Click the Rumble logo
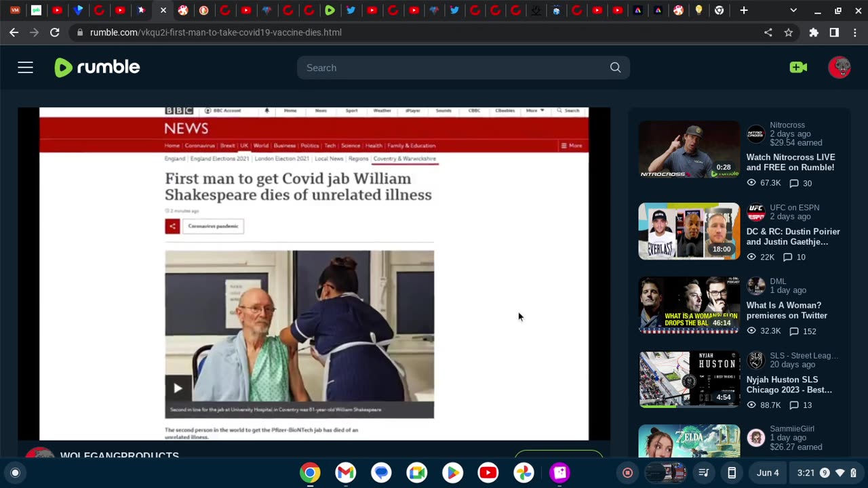This screenshot has height=488, width=868. pyautogui.click(x=97, y=67)
